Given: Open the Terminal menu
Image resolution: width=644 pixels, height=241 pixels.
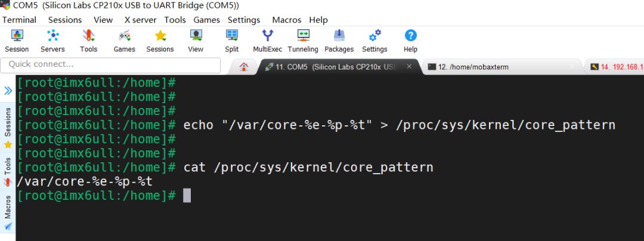Looking at the screenshot, I should pos(19,20).
